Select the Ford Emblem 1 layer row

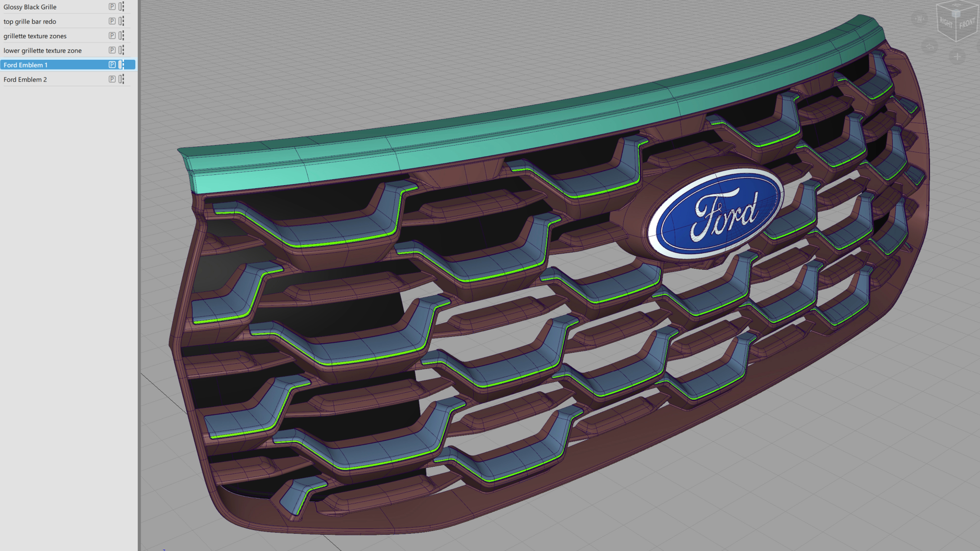(x=68, y=65)
